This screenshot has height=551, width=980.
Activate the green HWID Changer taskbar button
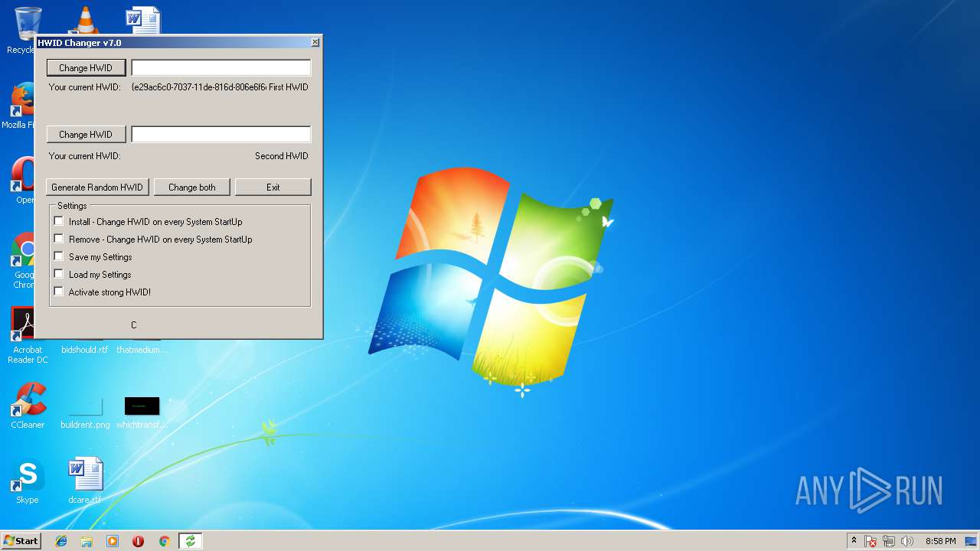point(190,541)
